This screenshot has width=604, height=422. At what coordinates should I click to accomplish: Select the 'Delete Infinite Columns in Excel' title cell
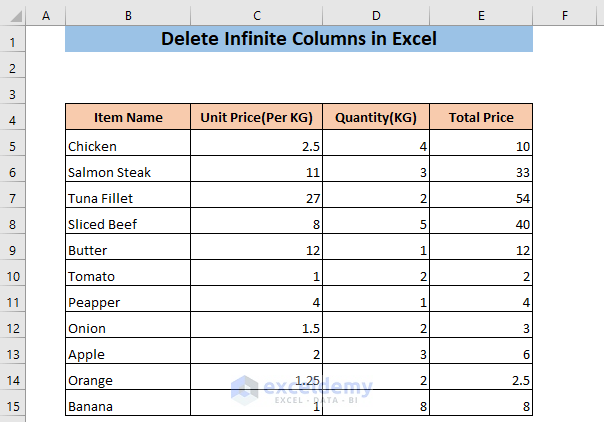[x=298, y=40]
